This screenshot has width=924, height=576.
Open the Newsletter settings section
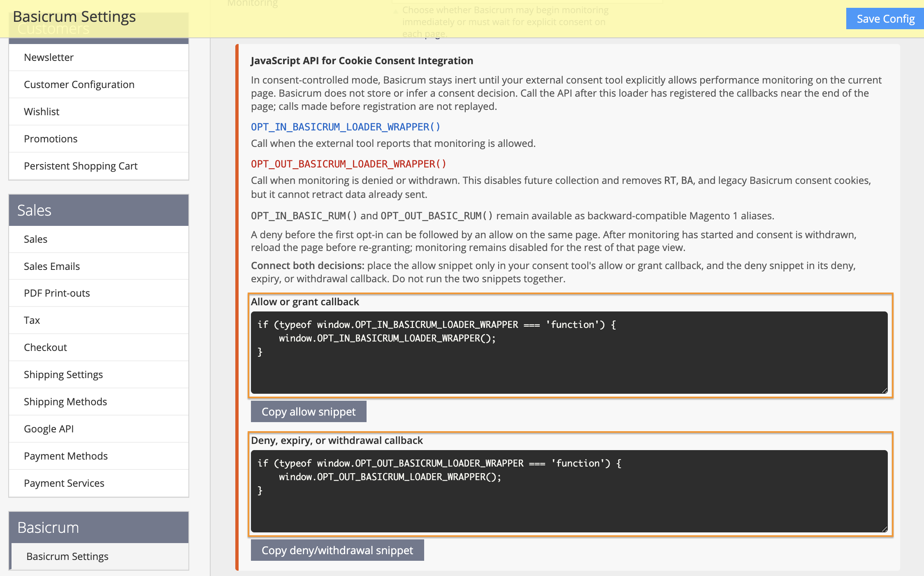click(99, 57)
